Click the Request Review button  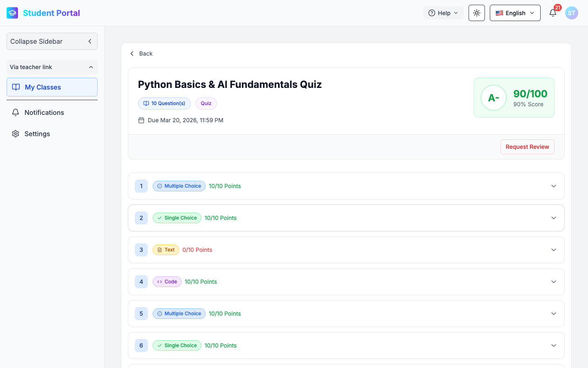pyautogui.click(x=527, y=147)
